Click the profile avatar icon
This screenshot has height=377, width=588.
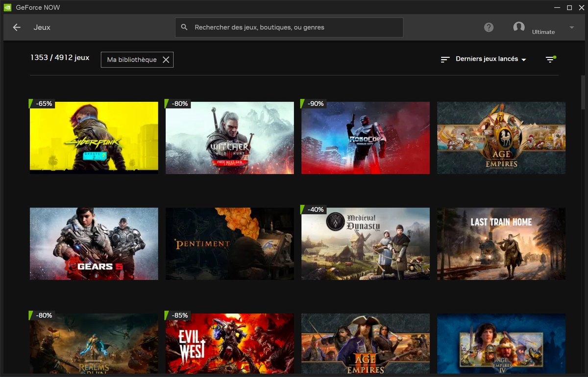coord(519,27)
